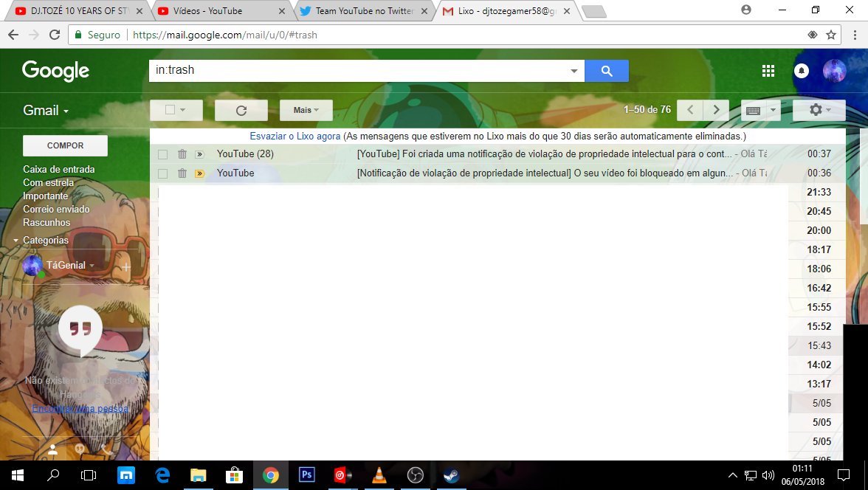Viewport: 868px width, 490px height.
Task: Click trash icon on the 00:36 YouTube row
Action: coord(182,173)
